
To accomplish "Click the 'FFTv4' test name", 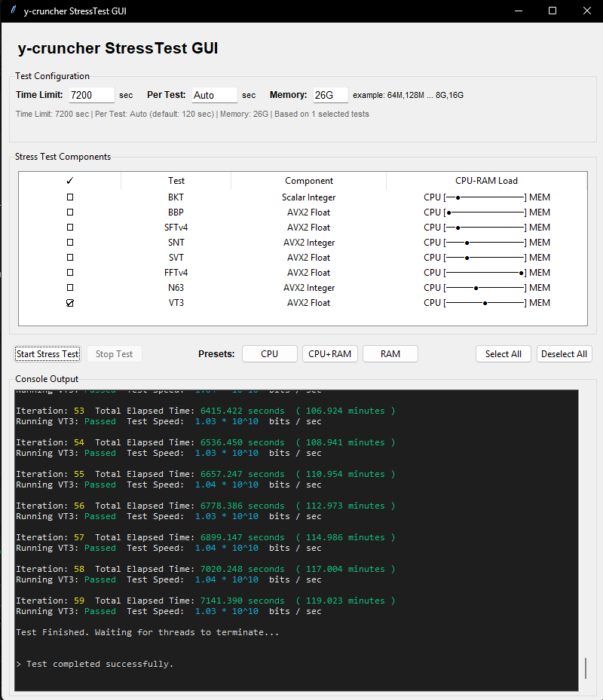I will coord(176,272).
